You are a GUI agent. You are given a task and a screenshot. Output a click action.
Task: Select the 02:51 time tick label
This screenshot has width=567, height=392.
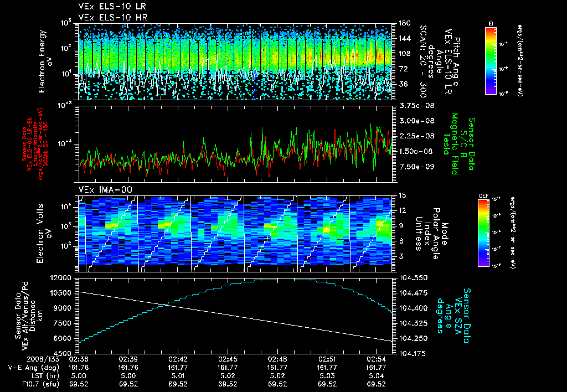point(327,360)
